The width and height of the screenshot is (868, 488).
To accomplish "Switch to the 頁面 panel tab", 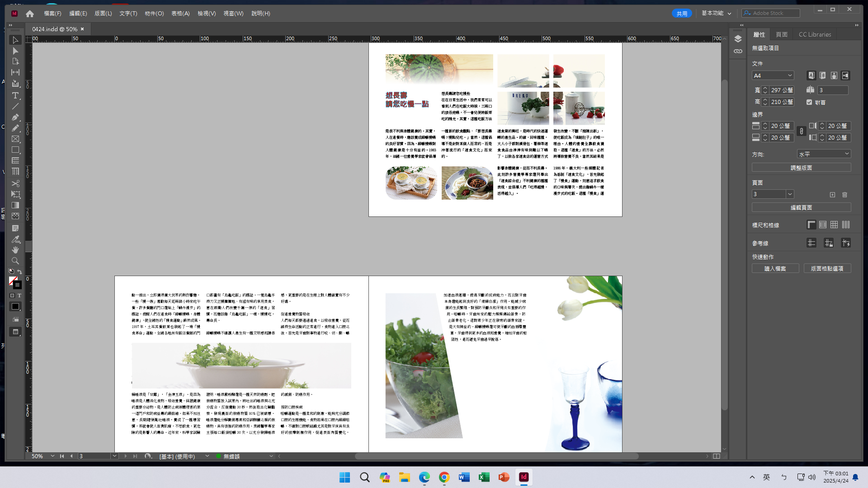I will pos(782,34).
